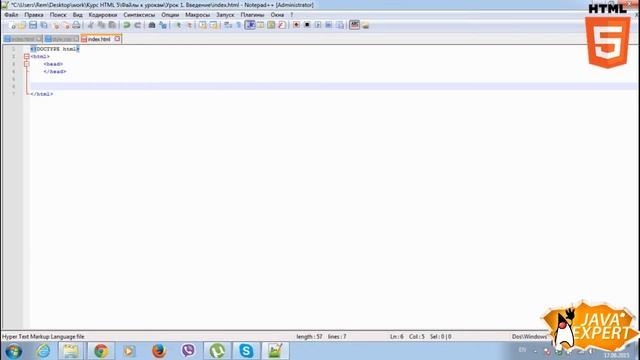Click the <!DOCTYPE html> code line
640x360 pixels.
(x=55, y=49)
